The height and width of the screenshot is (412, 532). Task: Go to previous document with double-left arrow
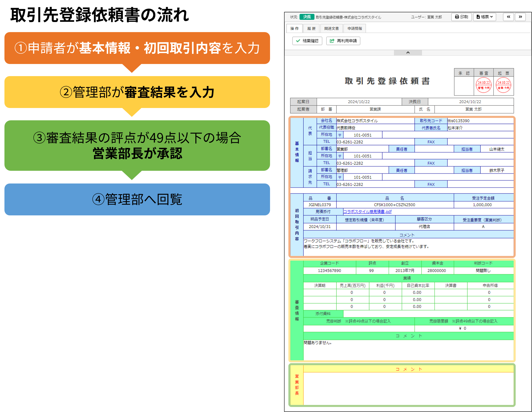509,17
